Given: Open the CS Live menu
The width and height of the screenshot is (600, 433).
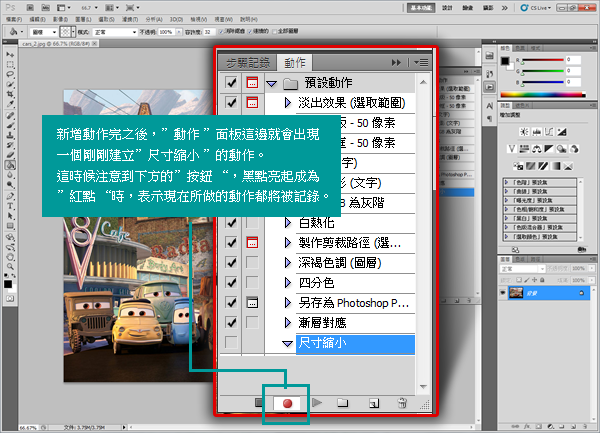Looking at the screenshot, I should point(536,8).
